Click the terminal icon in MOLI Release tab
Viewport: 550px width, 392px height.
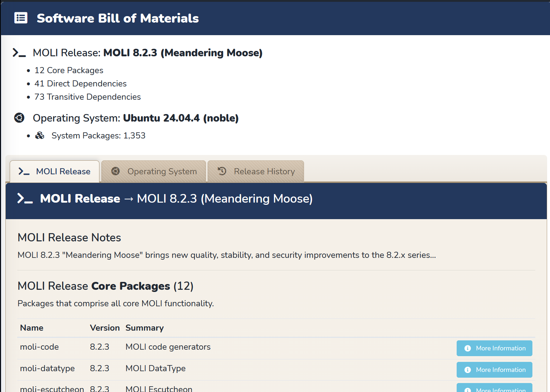(24, 171)
